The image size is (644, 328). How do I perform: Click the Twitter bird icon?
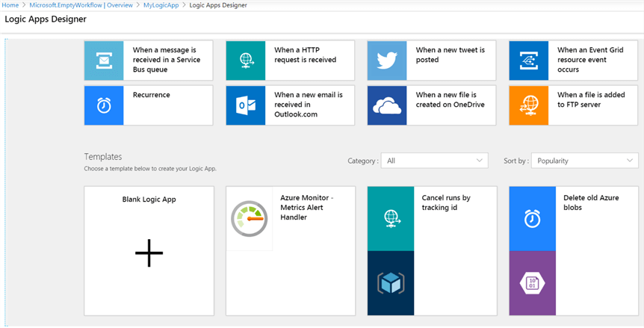point(387,61)
